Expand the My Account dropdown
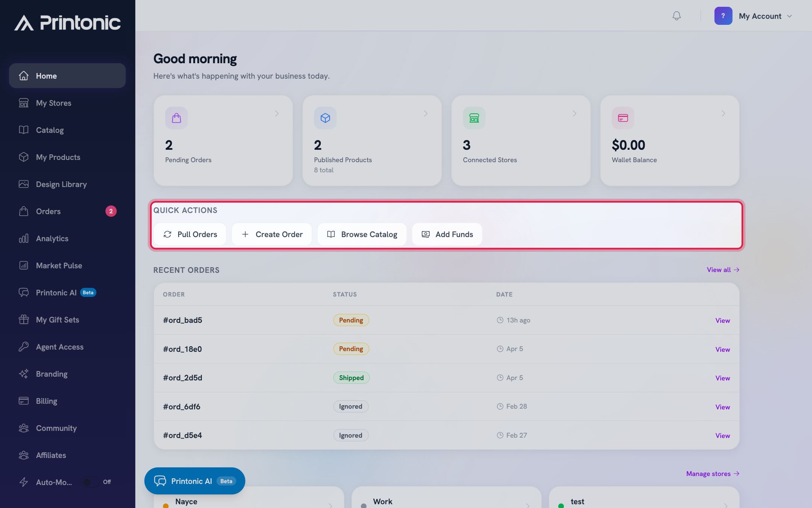The image size is (812, 508). click(765, 16)
